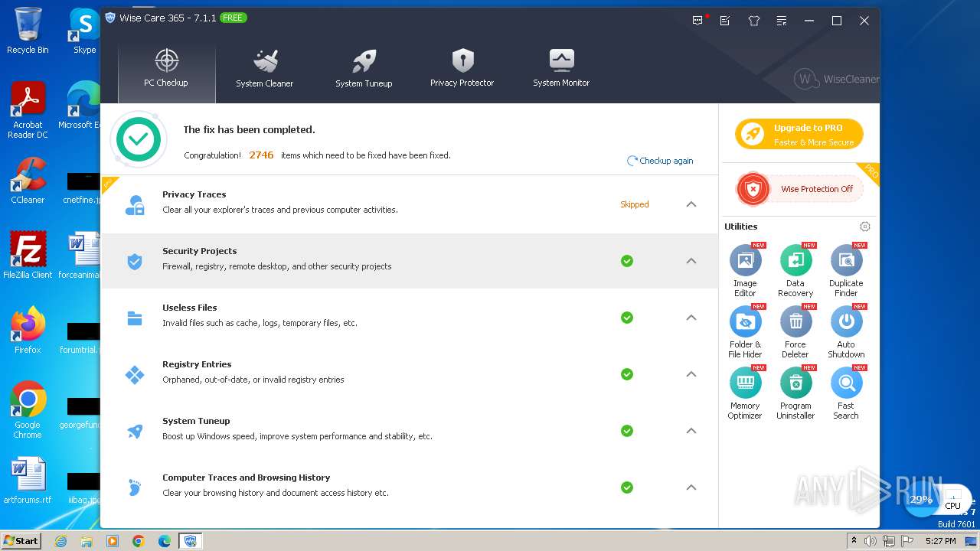Launch the Force Deleter utility
980x551 pixels.
(x=795, y=332)
